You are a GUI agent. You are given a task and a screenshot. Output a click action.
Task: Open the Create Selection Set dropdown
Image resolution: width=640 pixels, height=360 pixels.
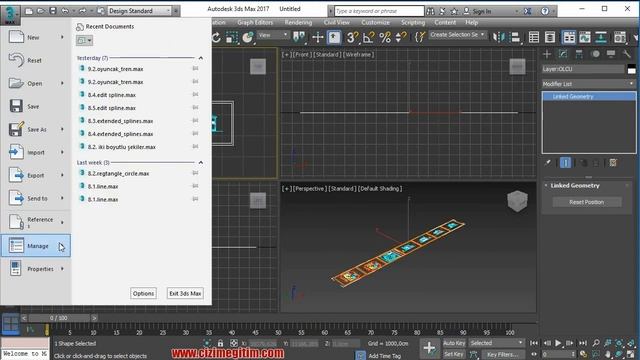pyautogui.click(x=458, y=35)
